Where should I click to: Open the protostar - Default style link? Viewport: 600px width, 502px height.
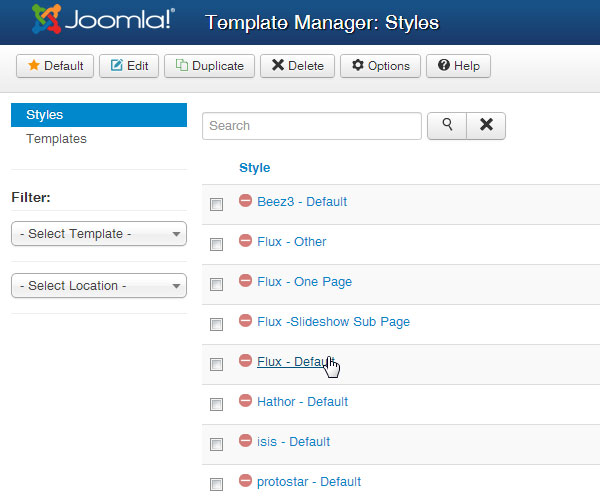309,482
